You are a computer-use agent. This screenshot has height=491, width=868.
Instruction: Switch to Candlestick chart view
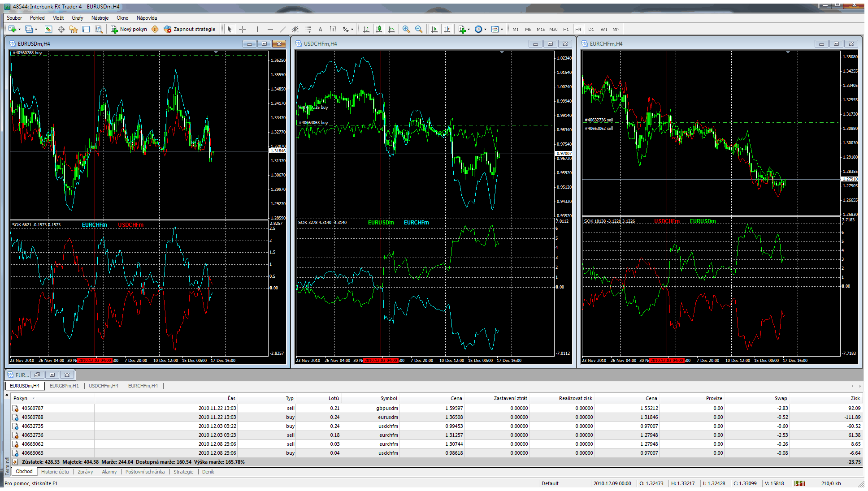[379, 29]
